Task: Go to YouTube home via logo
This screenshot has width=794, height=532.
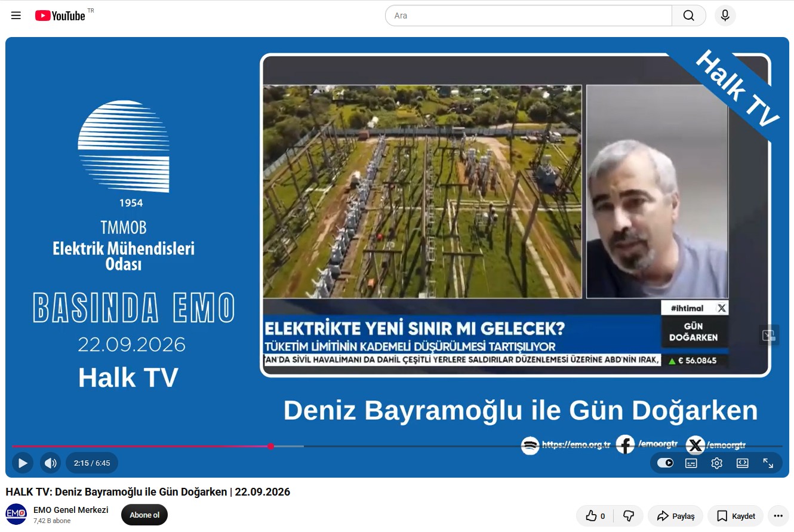Action: [x=60, y=16]
